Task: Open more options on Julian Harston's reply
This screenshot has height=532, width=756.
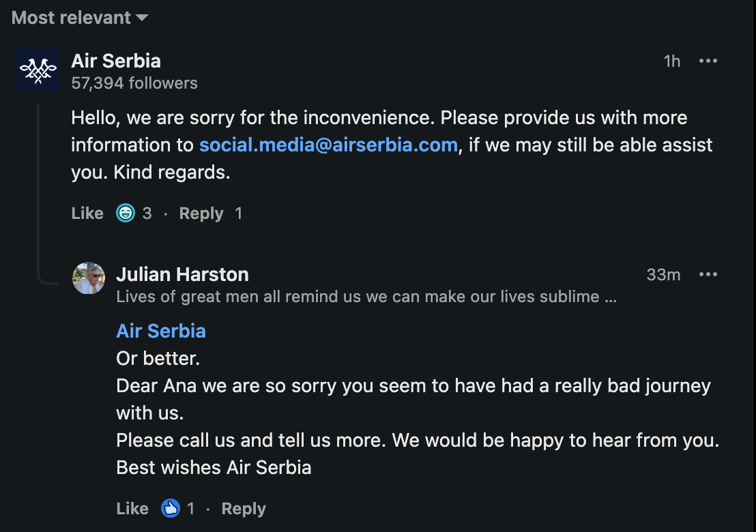Action: [708, 274]
